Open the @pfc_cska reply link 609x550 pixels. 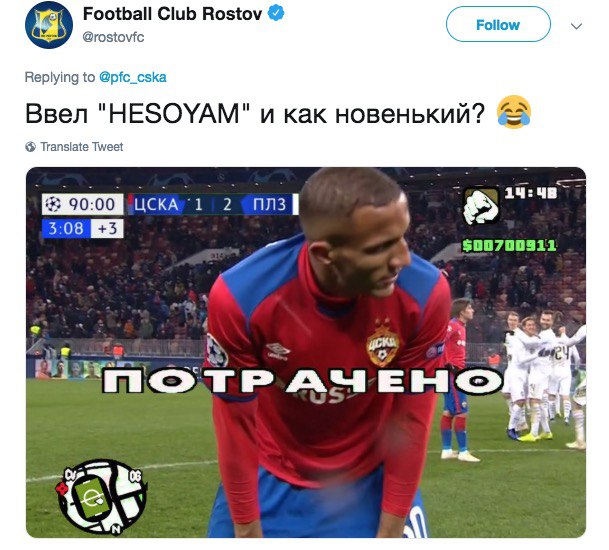point(133,77)
